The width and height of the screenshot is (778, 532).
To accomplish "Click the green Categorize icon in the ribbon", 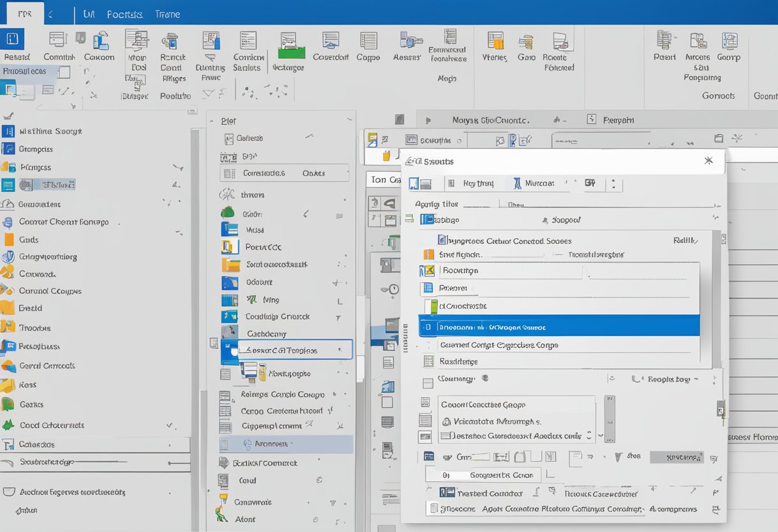I will point(290,46).
